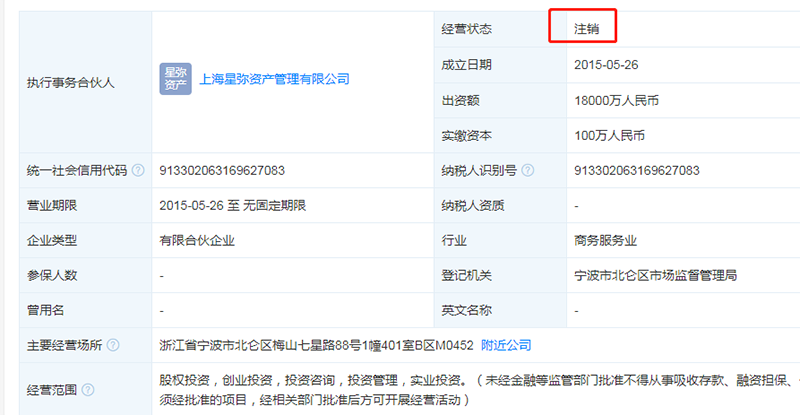This screenshot has height=415, width=800.
Task: Click the question icon beside 英文名称
Action: click(x=500, y=311)
